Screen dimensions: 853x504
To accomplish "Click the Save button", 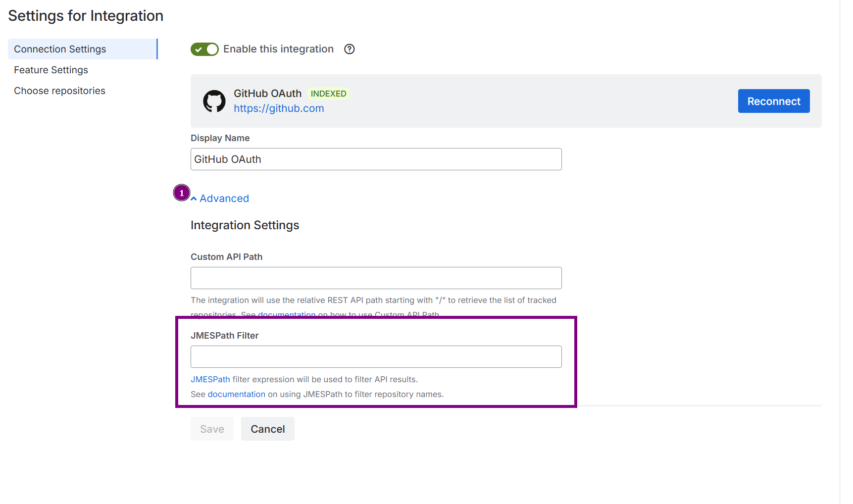I will coord(212,429).
